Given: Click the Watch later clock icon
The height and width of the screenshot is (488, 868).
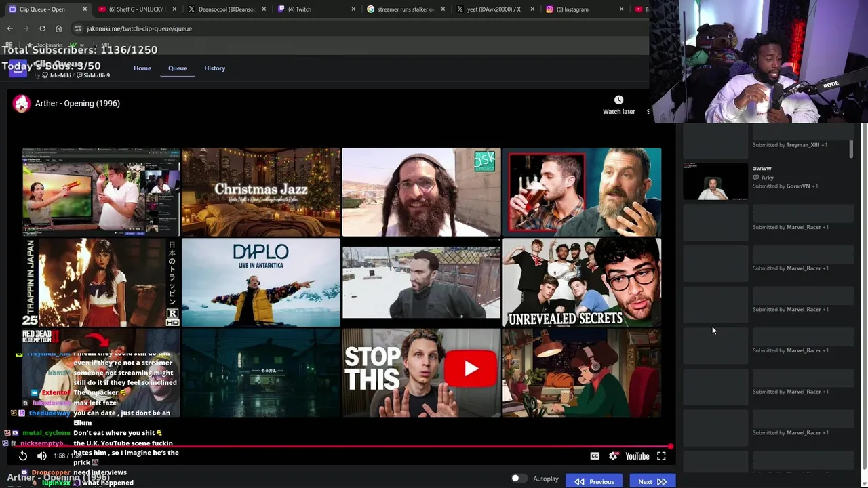Looking at the screenshot, I should (x=618, y=100).
